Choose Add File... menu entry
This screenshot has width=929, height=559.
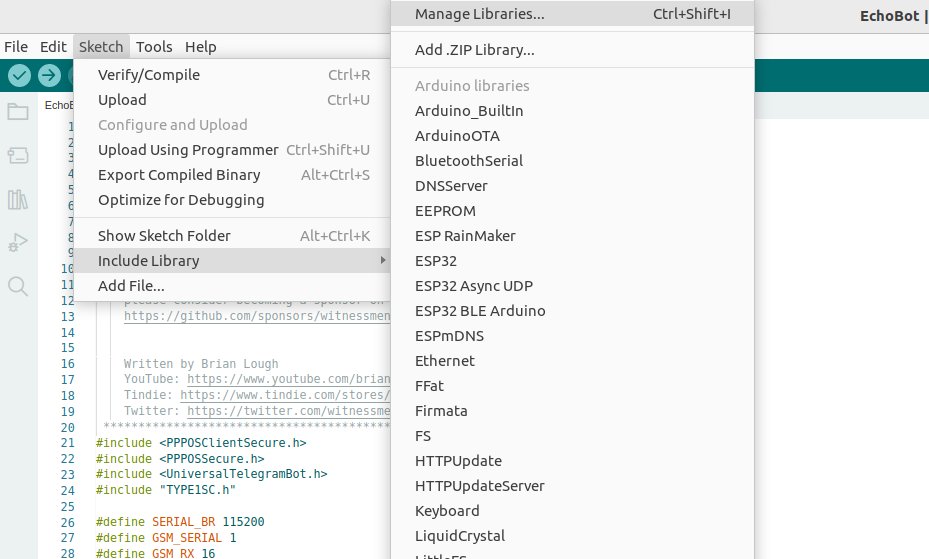232,286
